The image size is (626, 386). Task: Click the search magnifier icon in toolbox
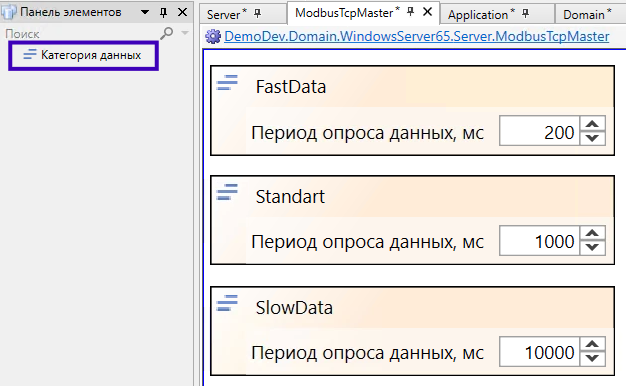[x=167, y=33]
